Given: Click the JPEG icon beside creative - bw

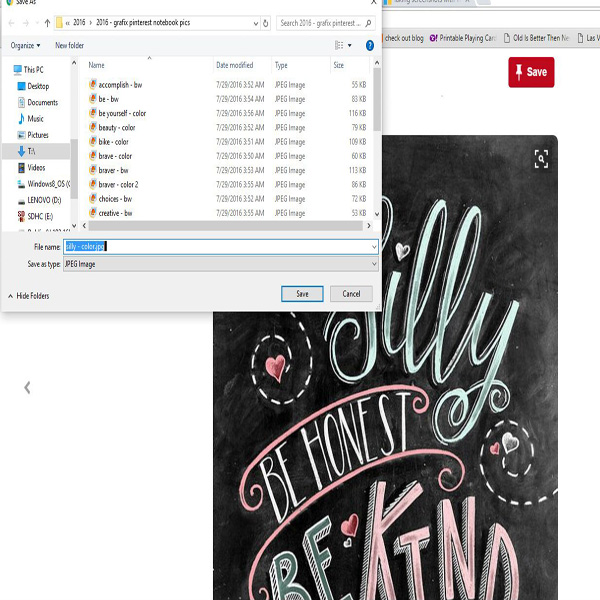Looking at the screenshot, I should point(93,212).
